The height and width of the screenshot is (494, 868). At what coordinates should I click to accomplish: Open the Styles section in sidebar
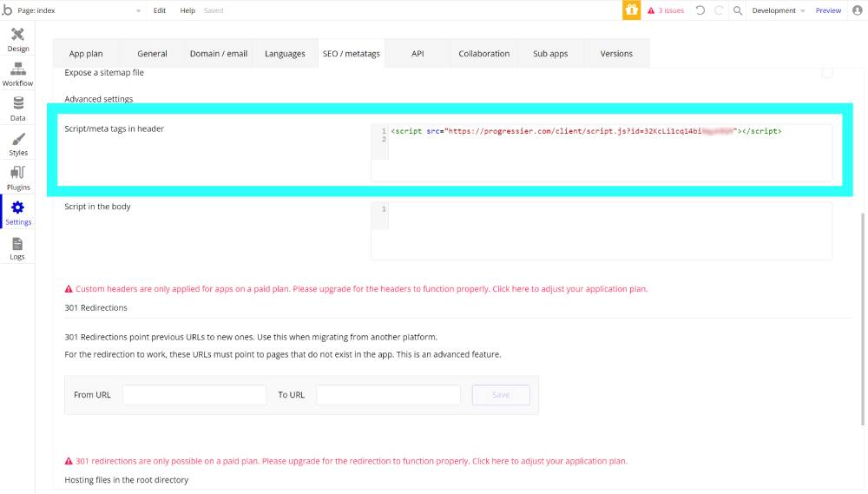[17, 144]
